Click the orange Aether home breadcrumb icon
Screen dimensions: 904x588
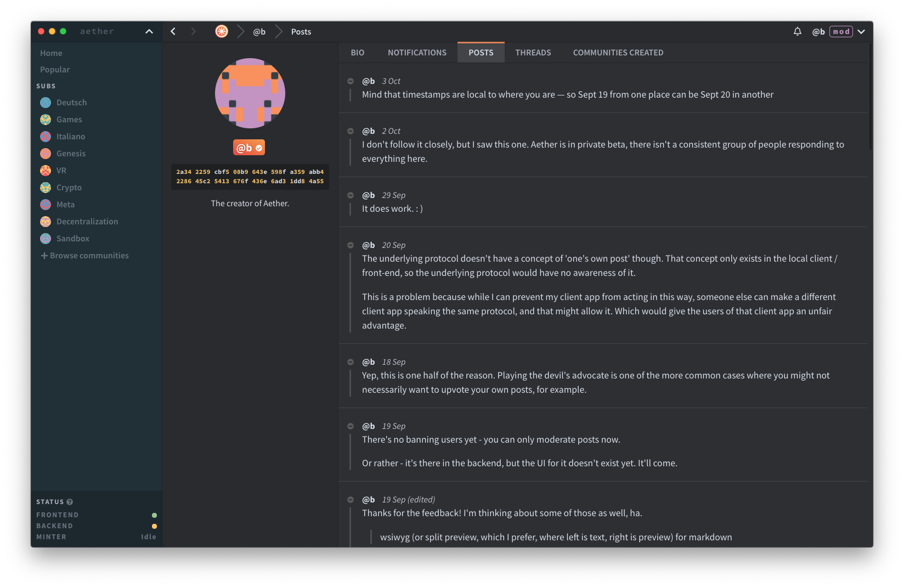pos(222,31)
